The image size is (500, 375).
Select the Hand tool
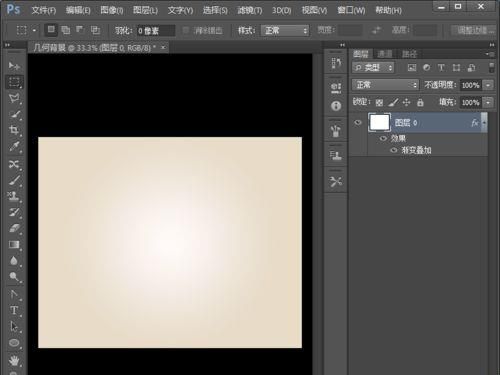click(14, 360)
